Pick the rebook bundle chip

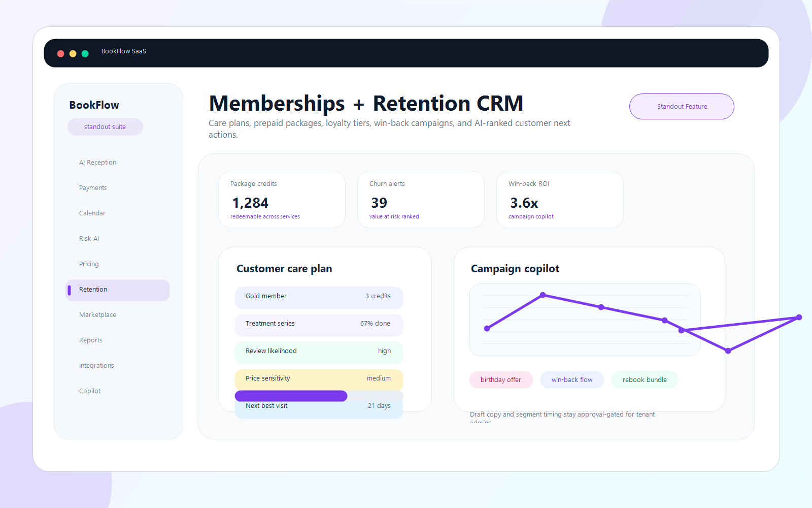645,379
